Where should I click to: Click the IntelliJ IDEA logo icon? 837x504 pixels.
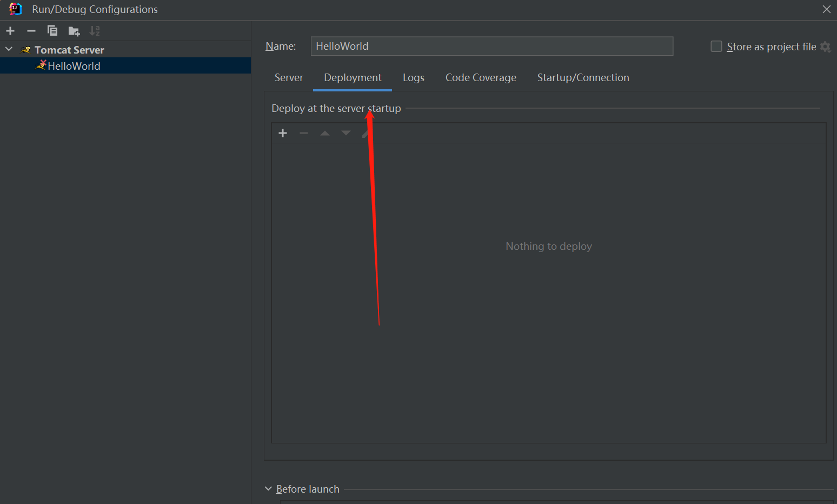coord(16,9)
